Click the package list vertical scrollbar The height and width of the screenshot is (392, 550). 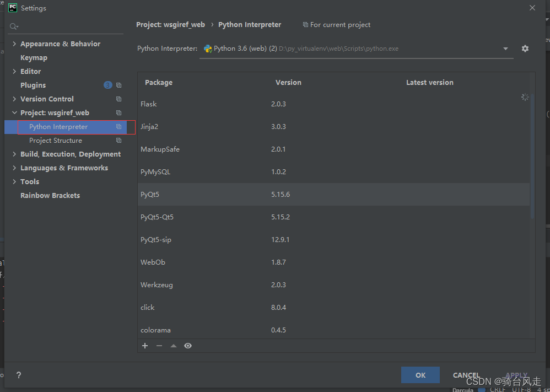coord(532,156)
